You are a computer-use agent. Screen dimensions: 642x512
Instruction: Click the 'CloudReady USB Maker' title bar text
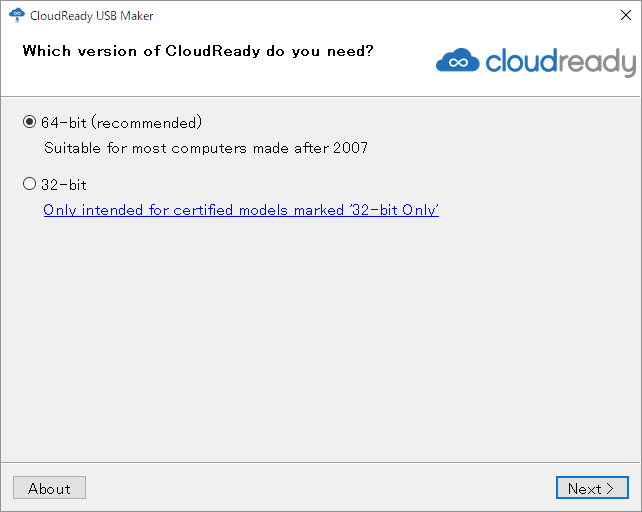click(x=91, y=16)
